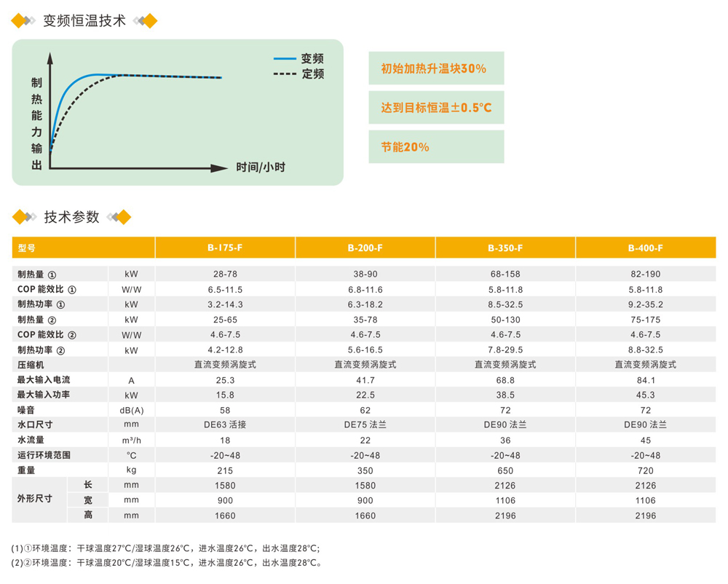Click the circled ① next to 制热量
The image size is (728, 584).
(x=52, y=275)
